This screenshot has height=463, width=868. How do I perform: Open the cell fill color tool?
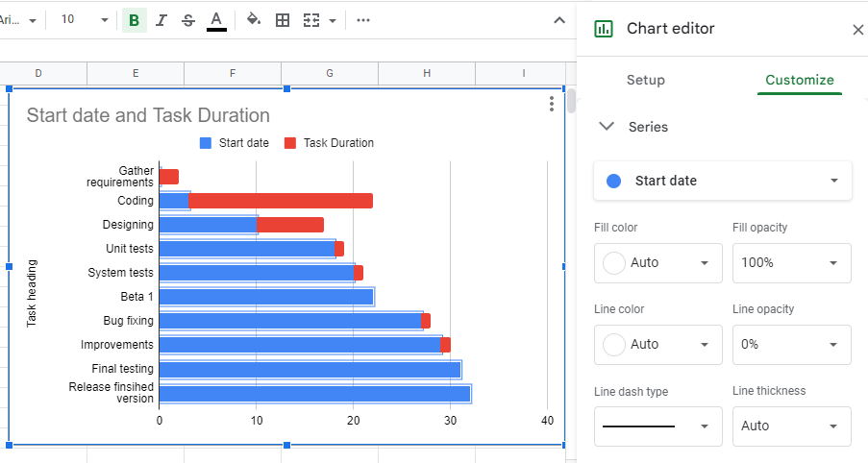[254, 20]
